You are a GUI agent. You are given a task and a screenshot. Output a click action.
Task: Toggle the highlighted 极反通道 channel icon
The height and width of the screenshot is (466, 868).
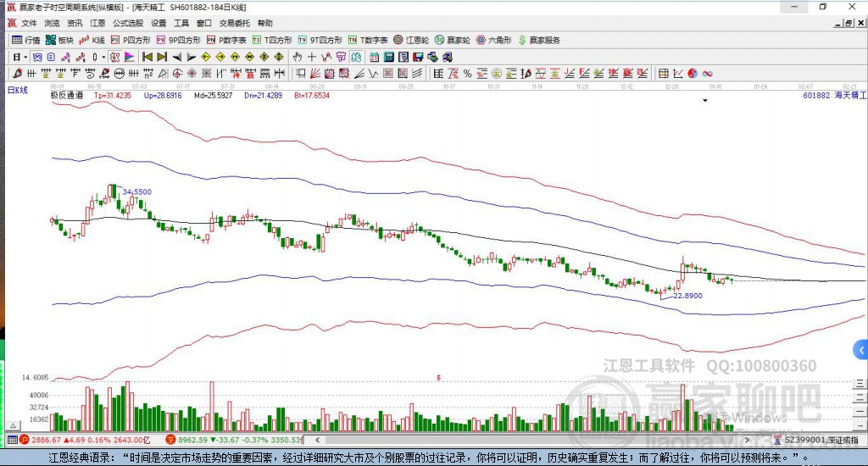pos(114,57)
